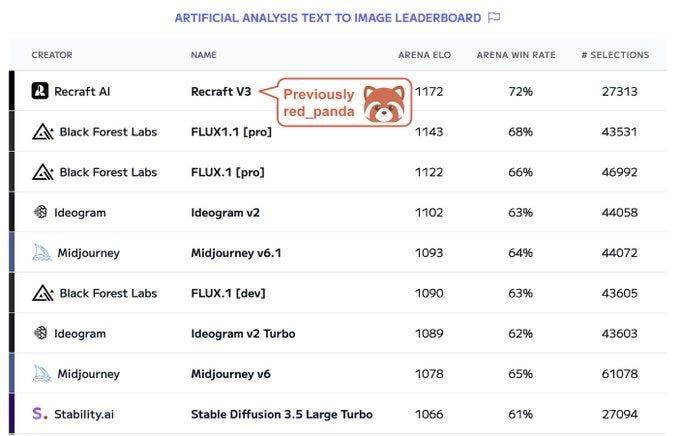
Task: Click the Ideogram logo in the Ideogram v2 row
Action: coord(40,212)
